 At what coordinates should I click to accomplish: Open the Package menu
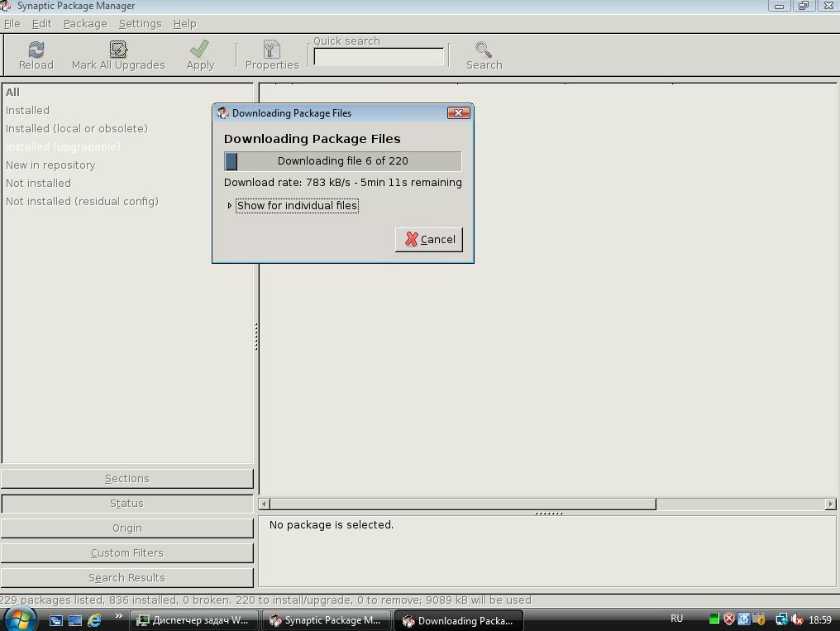(x=85, y=24)
